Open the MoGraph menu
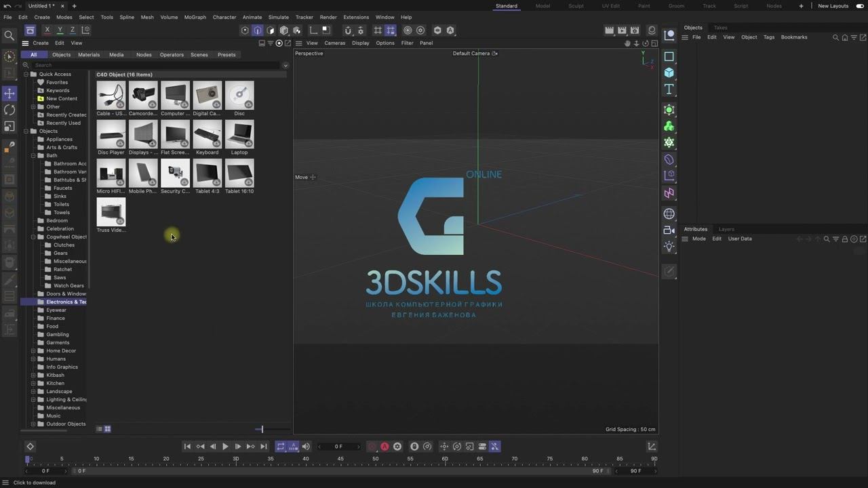The height and width of the screenshot is (488, 868). tap(195, 17)
